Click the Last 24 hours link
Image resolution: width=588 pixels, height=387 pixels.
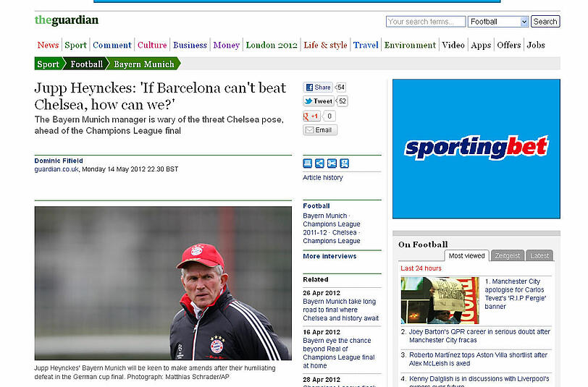(x=421, y=268)
